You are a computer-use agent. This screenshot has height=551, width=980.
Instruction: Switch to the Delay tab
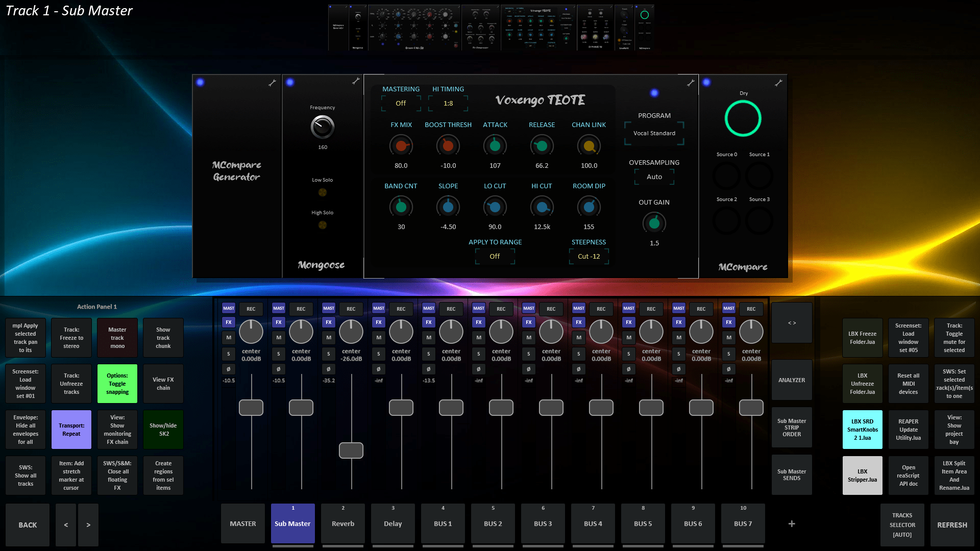point(393,524)
